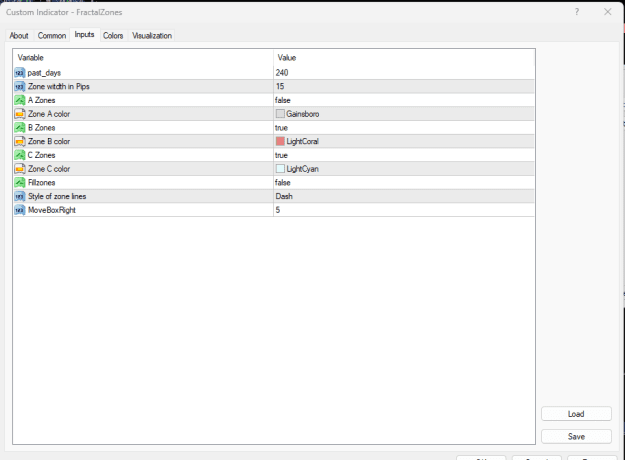This screenshot has height=460, width=625.
Task: Open the Visualization tab
Action: 152,35
